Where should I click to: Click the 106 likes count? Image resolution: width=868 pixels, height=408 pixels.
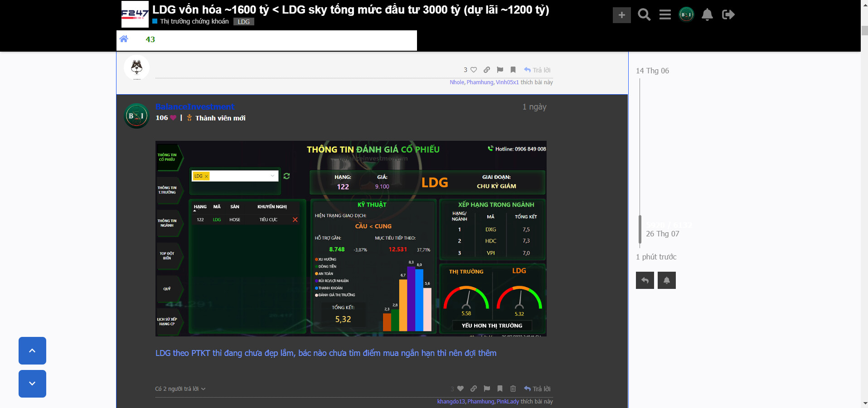click(162, 118)
